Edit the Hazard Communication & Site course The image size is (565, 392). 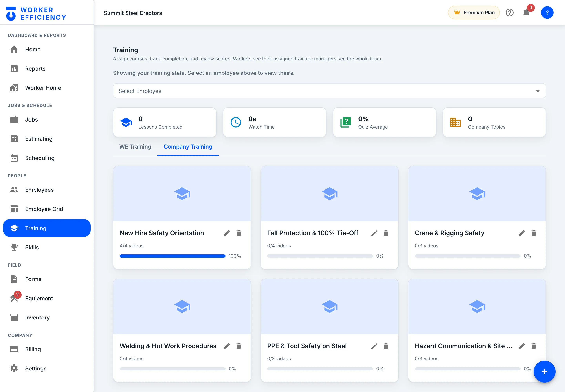click(522, 346)
